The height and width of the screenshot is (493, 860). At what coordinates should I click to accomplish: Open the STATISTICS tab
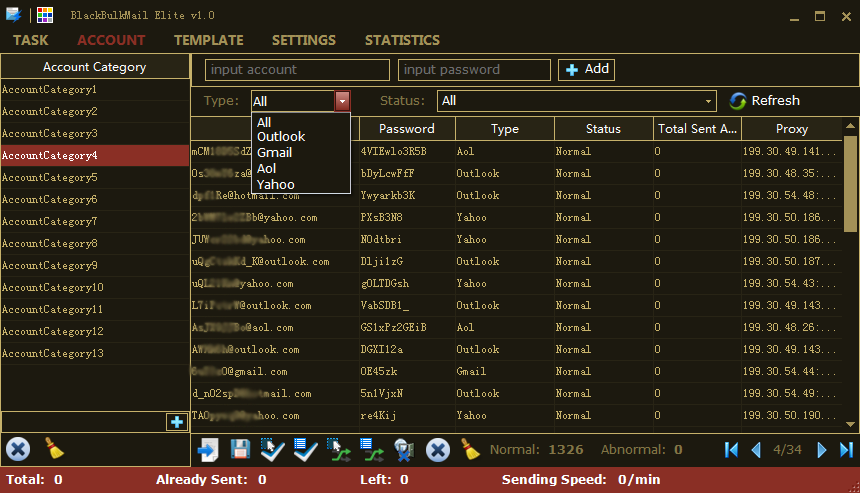coord(402,40)
